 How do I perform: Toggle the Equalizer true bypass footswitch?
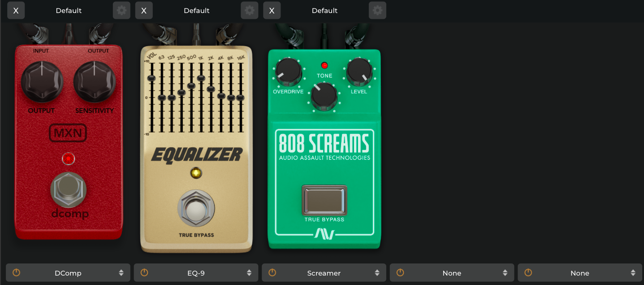coord(196,209)
